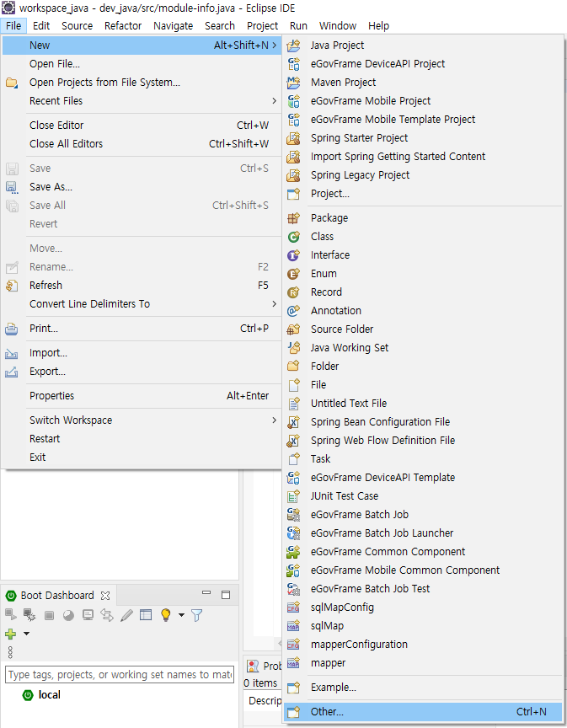Choose Open File... from File menu
This screenshot has width=567, height=728.
click(142, 64)
